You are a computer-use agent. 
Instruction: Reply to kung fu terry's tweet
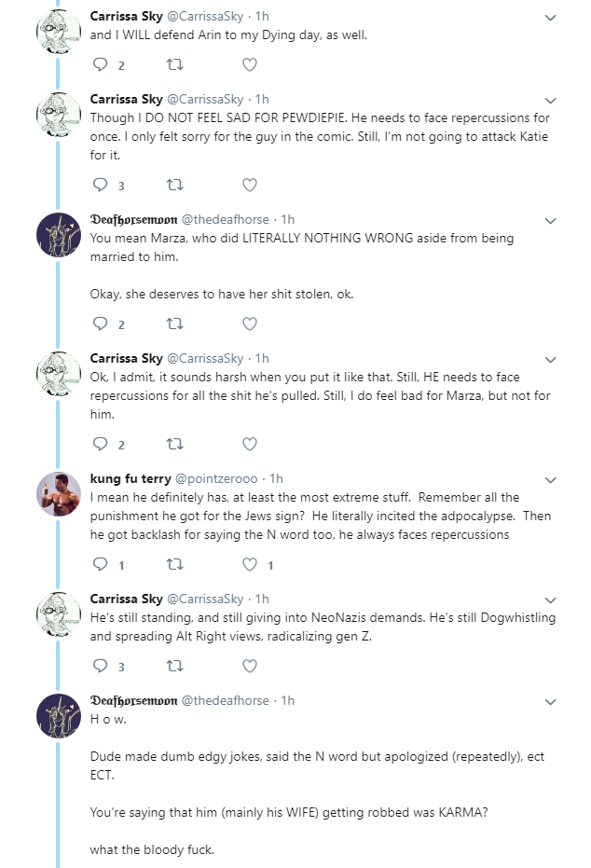click(x=100, y=565)
